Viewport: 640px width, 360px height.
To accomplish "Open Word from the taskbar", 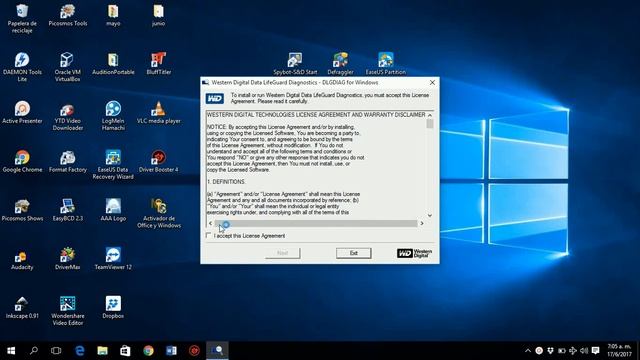I will coord(171,351).
